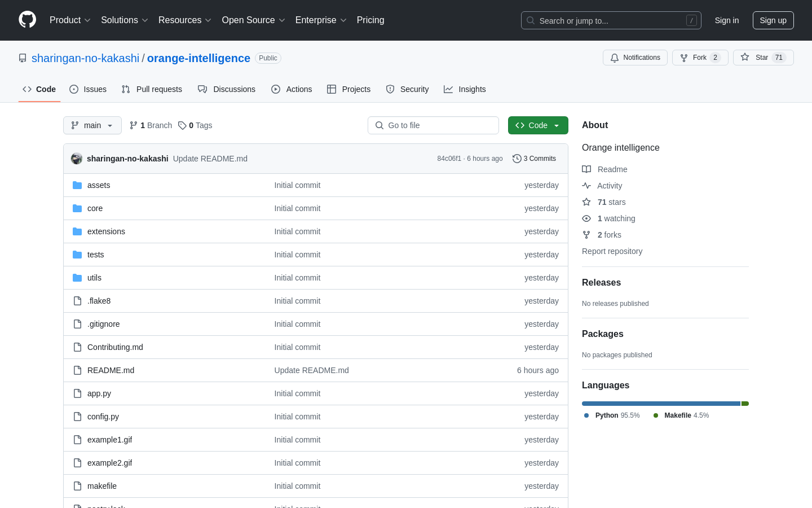
Task: Click the Search or jump to field
Action: [611, 20]
